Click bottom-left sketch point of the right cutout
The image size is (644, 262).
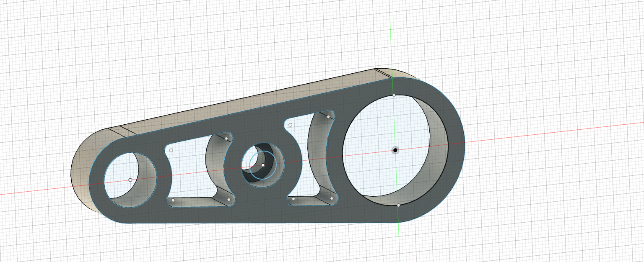[x=293, y=199]
